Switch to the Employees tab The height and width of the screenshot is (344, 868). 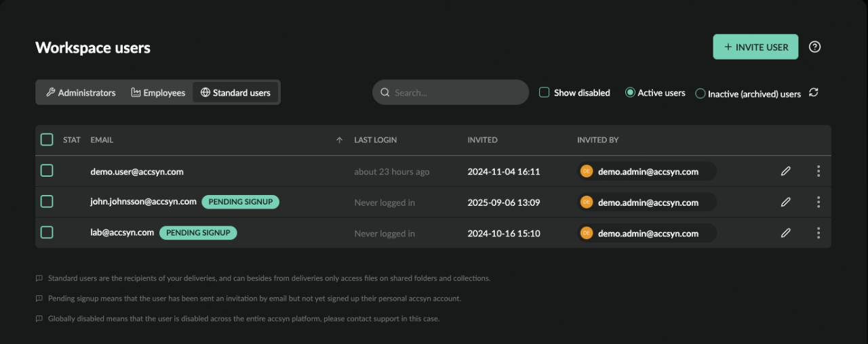pos(158,93)
